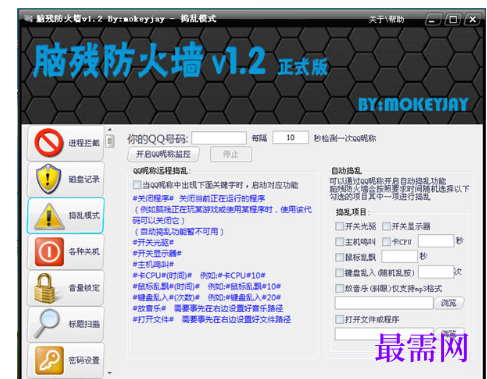The width and height of the screenshot is (487, 379).
Task: Select the 音量锁定 sidebar label
Action: click(84, 288)
